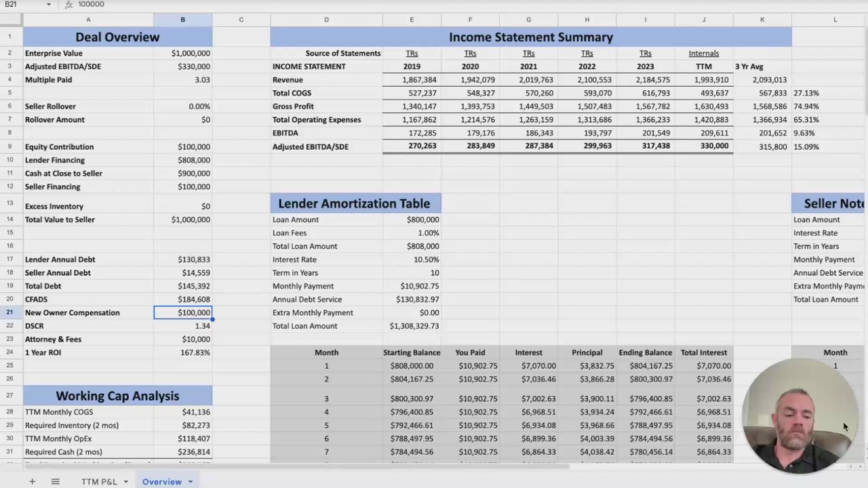
Task: Select the Seller Rollover value 0.00%
Action: [182, 106]
